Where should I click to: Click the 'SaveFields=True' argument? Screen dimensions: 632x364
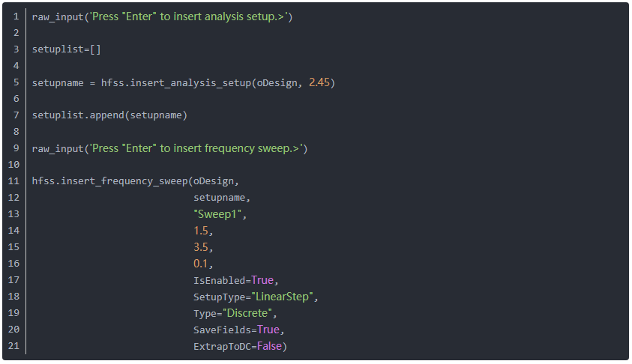coord(238,330)
